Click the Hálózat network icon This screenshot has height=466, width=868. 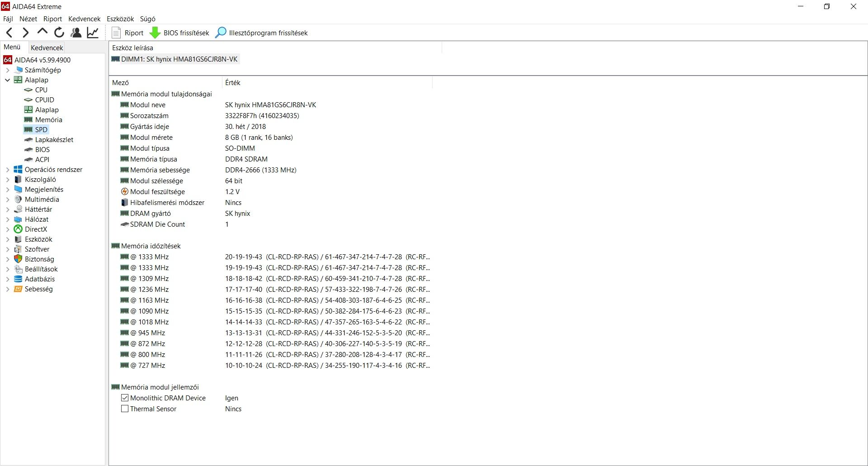[x=18, y=219]
